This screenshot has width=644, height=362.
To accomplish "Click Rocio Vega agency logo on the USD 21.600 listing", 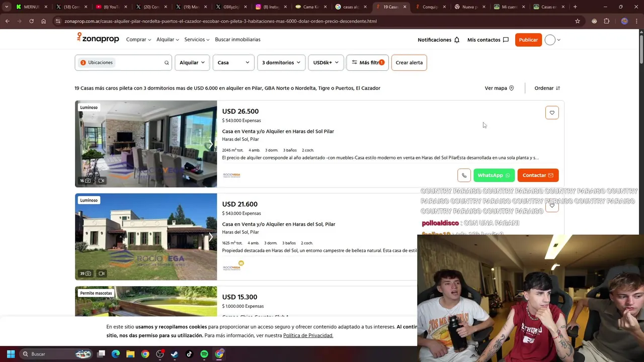I will coord(232,266).
